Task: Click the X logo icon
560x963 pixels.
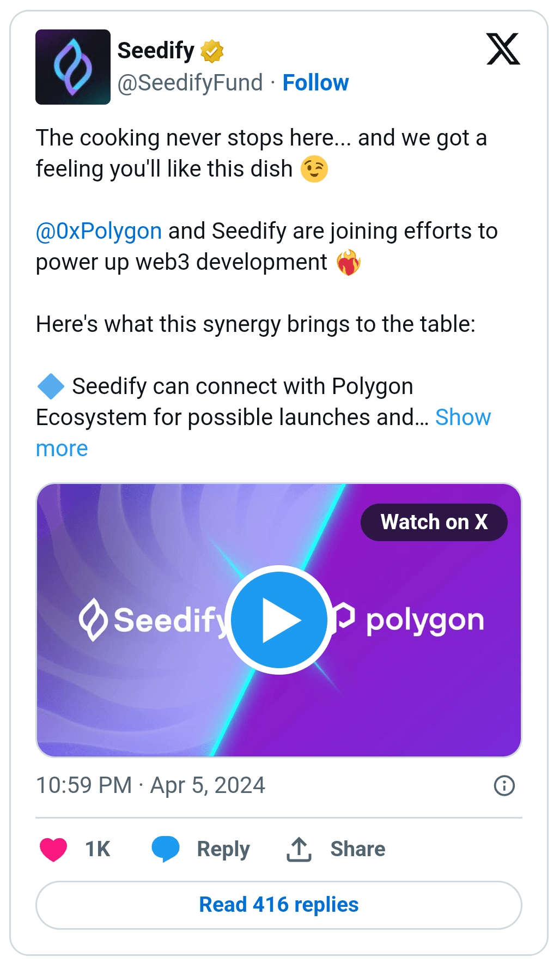Action: [503, 49]
